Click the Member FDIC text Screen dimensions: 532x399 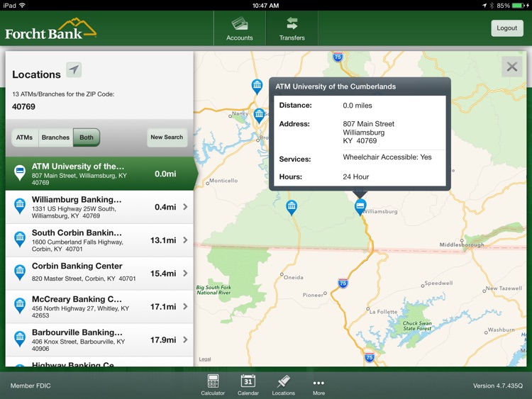point(31,386)
